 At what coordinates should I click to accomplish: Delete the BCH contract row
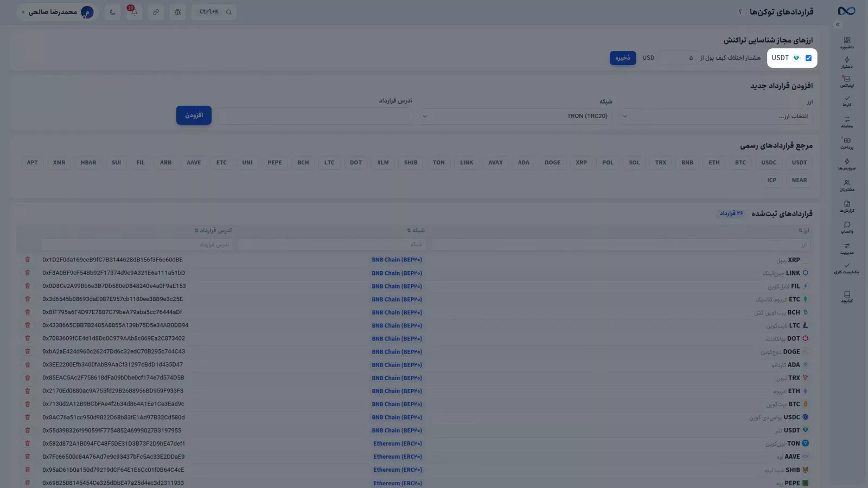[x=28, y=312]
